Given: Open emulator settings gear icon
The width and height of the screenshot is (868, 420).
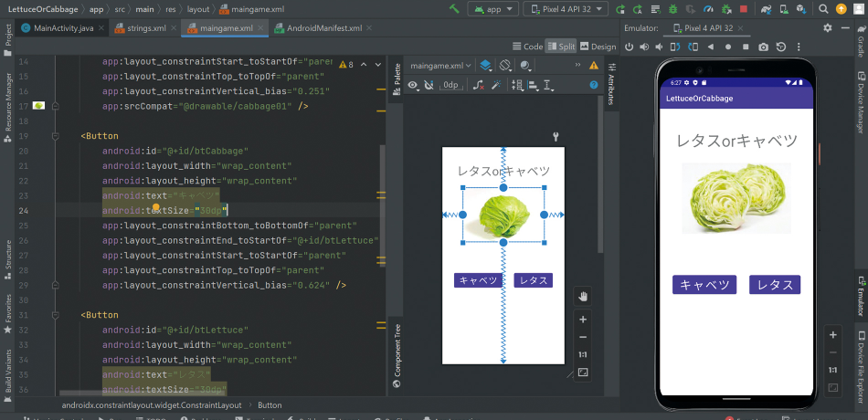Looking at the screenshot, I should [827, 28].
